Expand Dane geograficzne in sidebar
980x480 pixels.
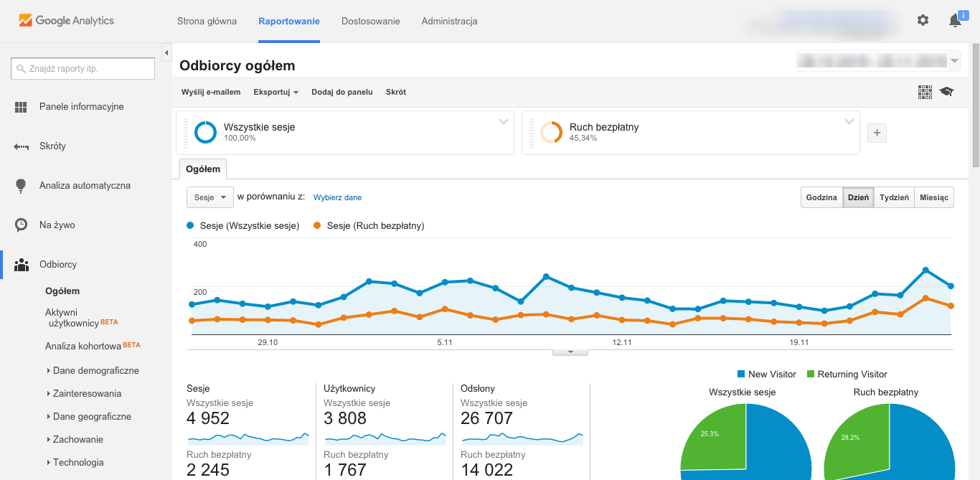[89, 417]
